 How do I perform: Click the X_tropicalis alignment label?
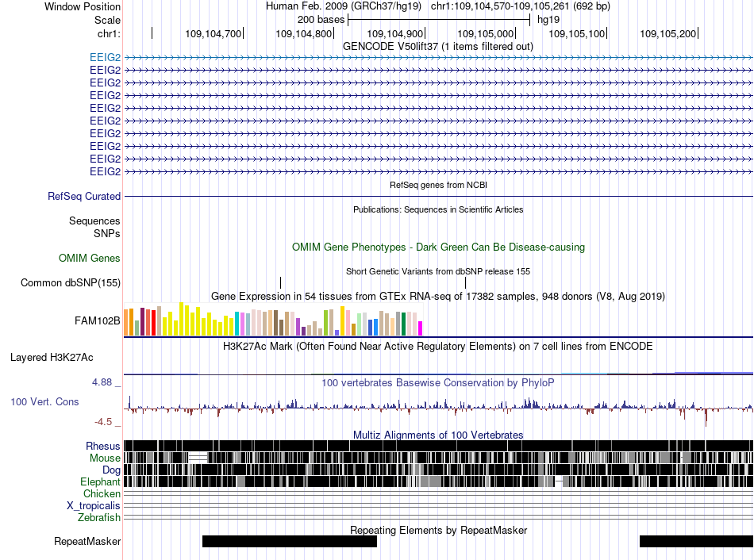tap(94, 506)
